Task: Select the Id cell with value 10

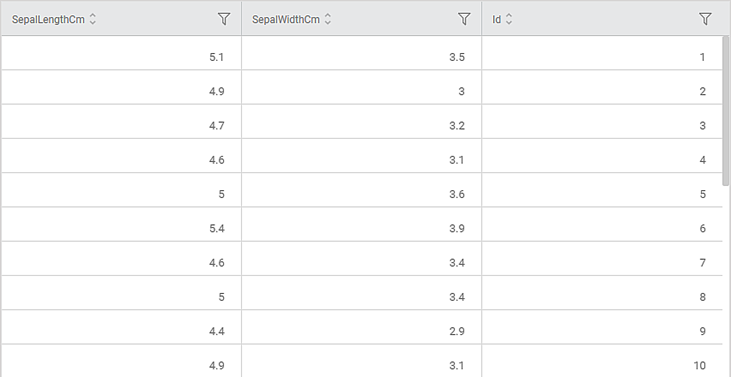Action: point(602,361)
